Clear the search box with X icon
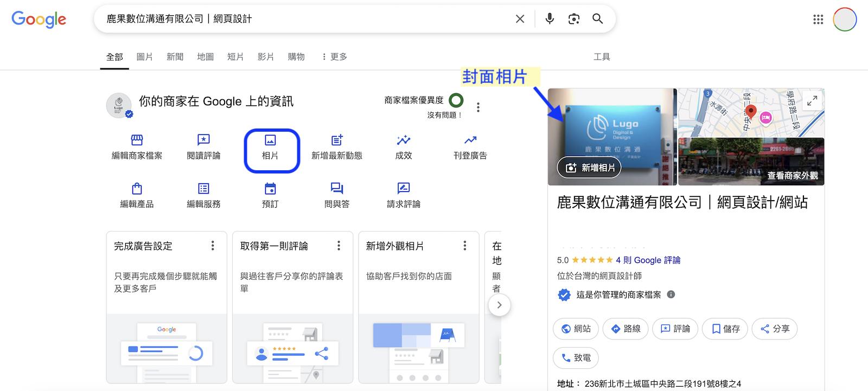 pos(520,19)
